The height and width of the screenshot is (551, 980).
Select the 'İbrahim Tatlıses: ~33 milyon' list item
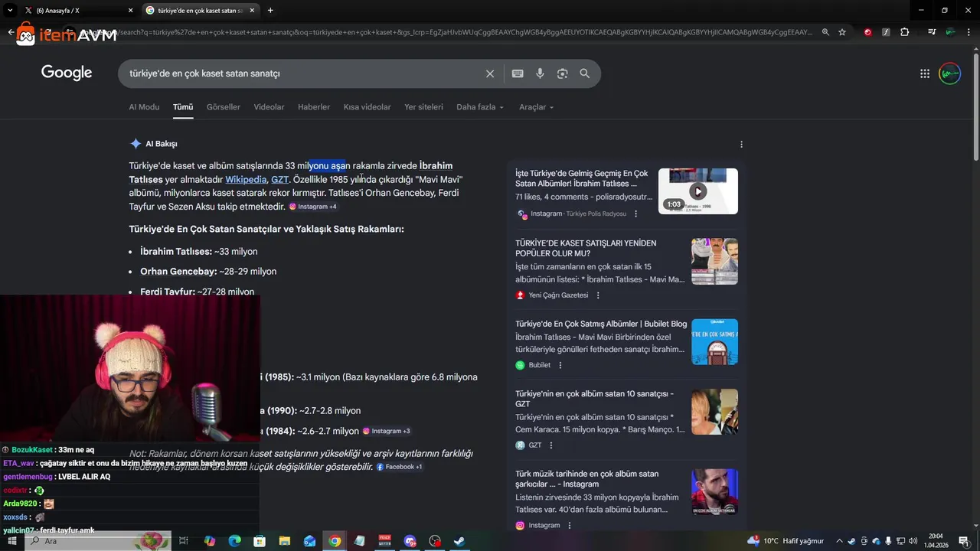(x=199, y=251)
